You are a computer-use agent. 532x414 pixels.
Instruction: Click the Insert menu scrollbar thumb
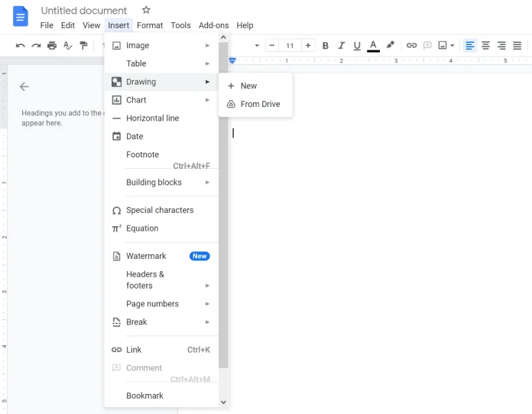point(223,205)
